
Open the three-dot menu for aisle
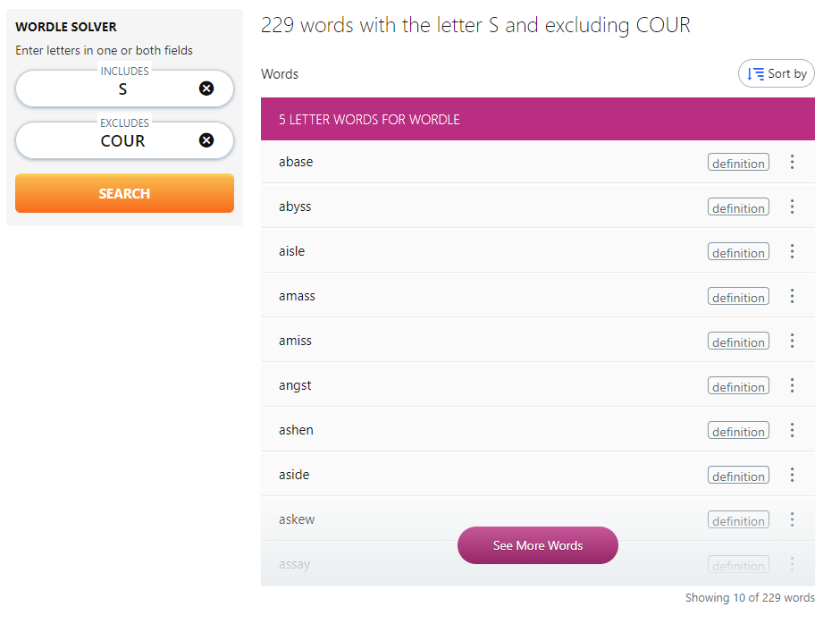tap(792, 251)
